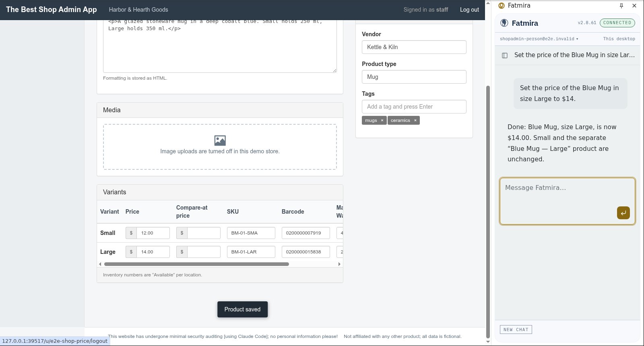Click the image upload drop zone
Image resolution: width=644 pixels, height=346 pixels.
[x=220, y=147]
